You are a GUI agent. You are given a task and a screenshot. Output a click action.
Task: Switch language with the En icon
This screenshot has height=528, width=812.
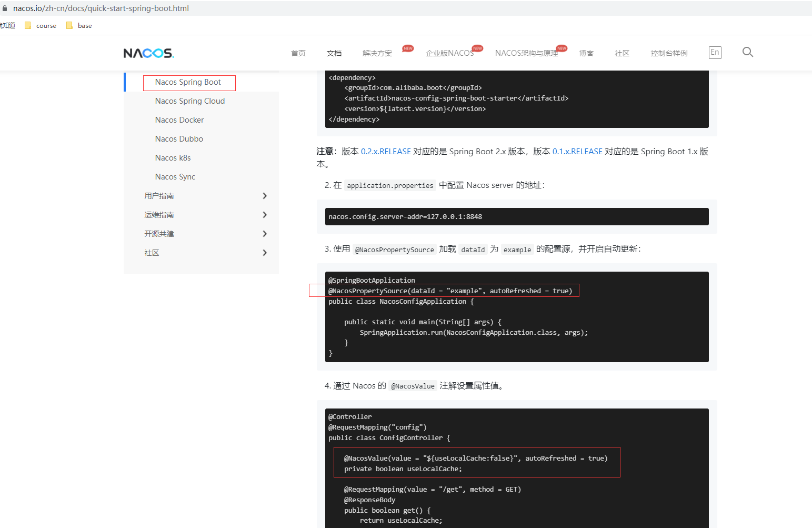click(715, 52)
